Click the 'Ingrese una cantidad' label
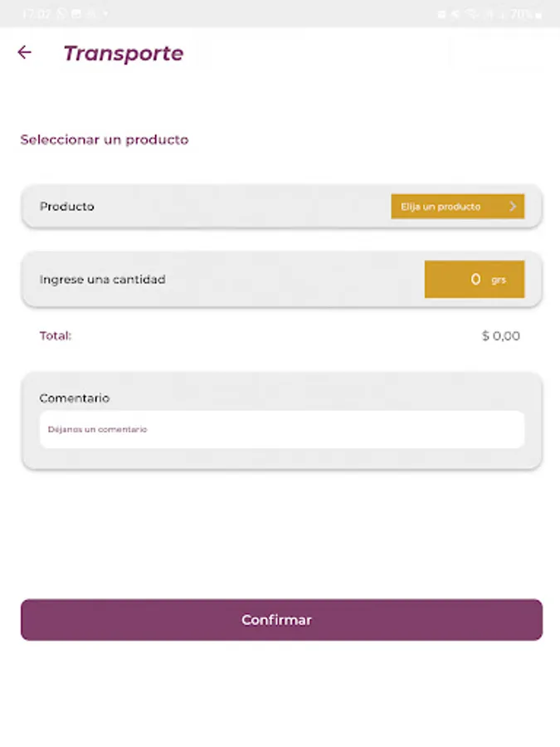 coord(103,280)
